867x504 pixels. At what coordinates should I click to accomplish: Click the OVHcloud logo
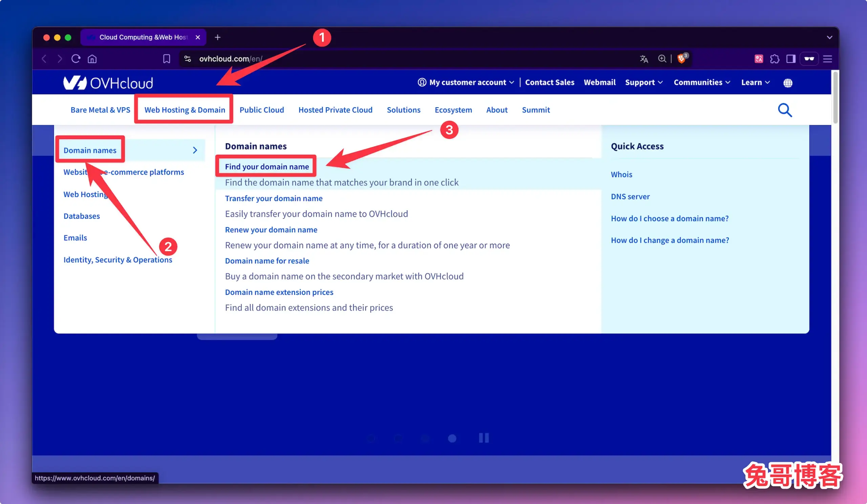pyautogui.click(x=108, y=83)
